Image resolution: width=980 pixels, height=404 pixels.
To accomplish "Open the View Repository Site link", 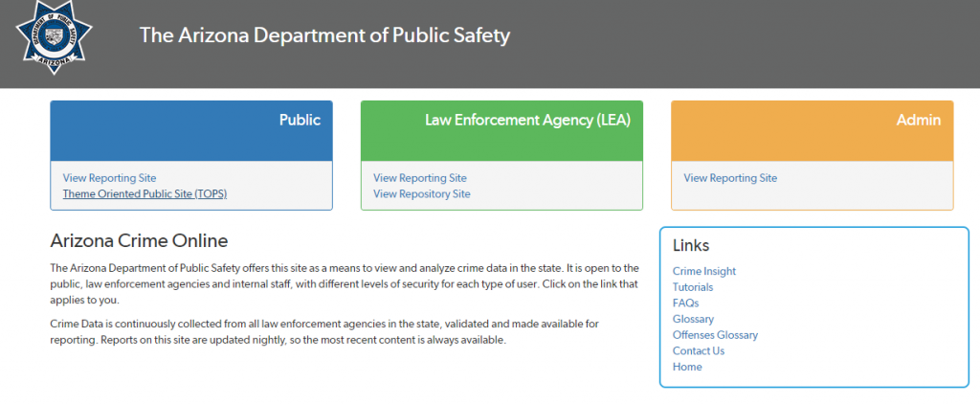I will click(x=422, y=193).
